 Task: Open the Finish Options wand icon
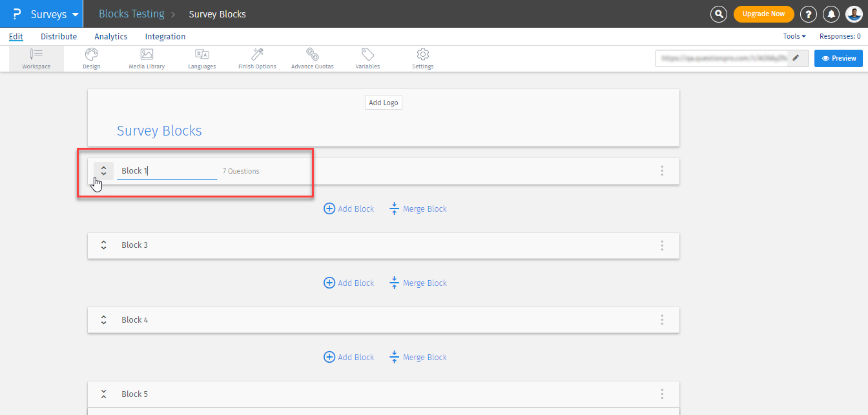(257, 59)
